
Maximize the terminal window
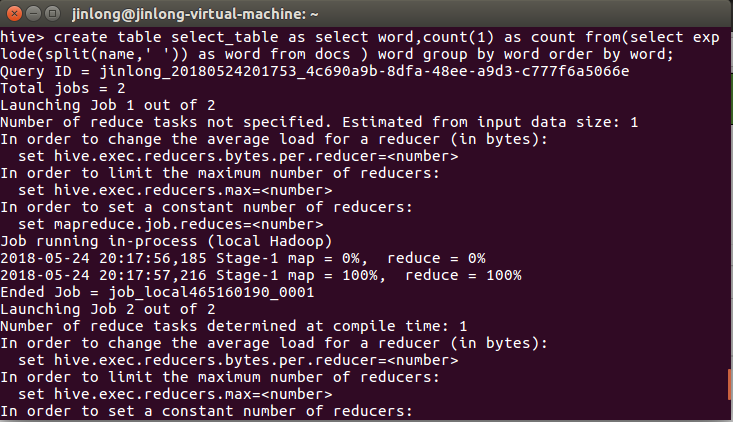pos(51,13)
